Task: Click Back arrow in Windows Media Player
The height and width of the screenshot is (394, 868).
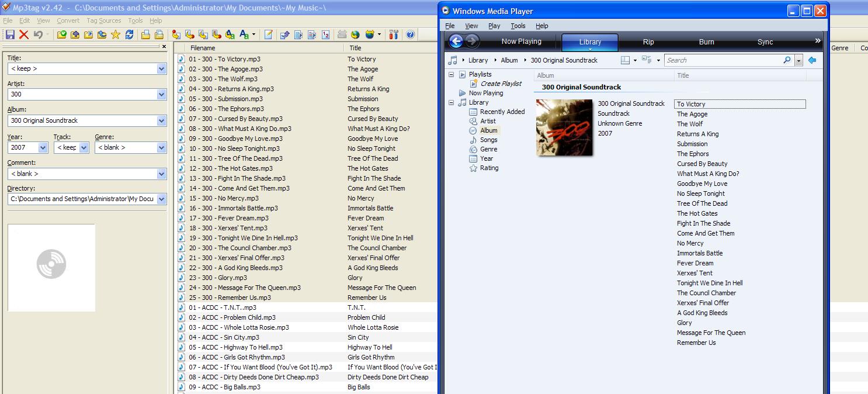Action: click(x=456, y=41)
